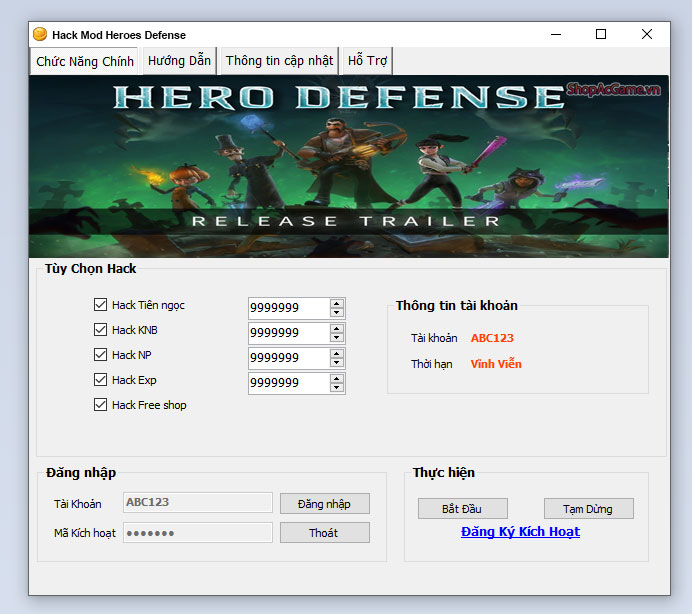Click the Thoát button
The image size is (693, 616).
(x=325, y=533)
